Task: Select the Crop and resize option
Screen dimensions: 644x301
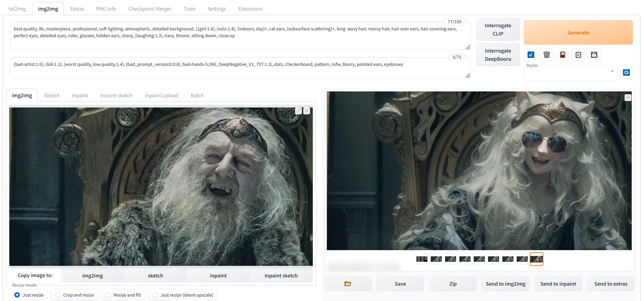Action: (74, 295)
